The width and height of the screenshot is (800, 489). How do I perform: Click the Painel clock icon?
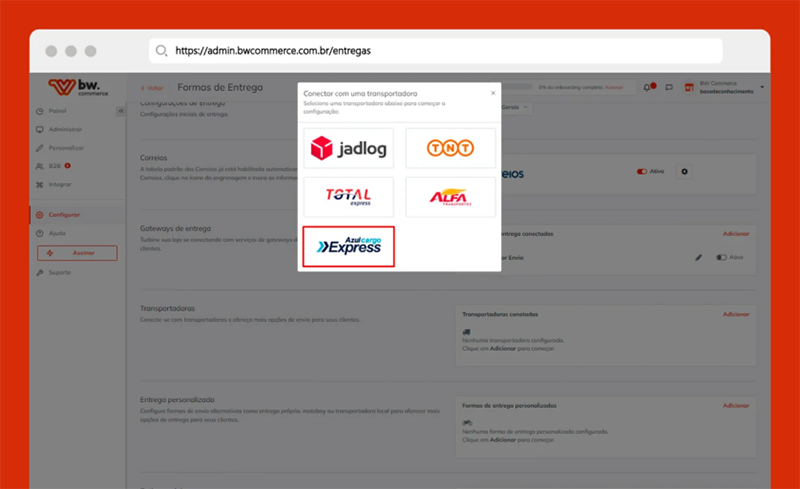39,111
